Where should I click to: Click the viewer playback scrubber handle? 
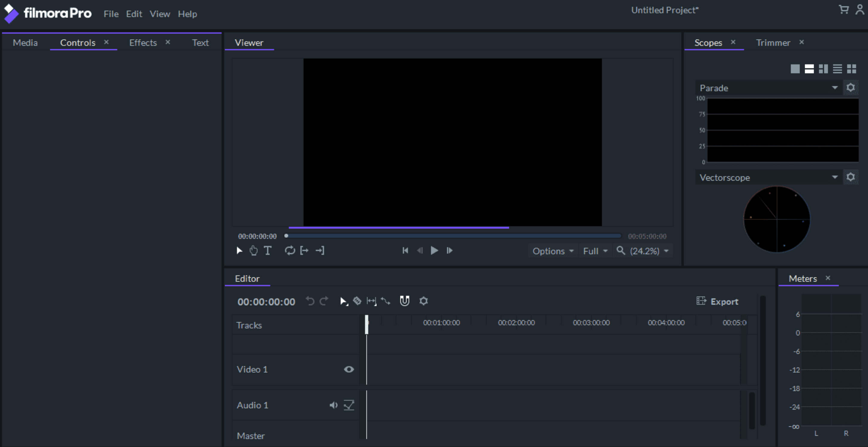[x=286, y=235]
